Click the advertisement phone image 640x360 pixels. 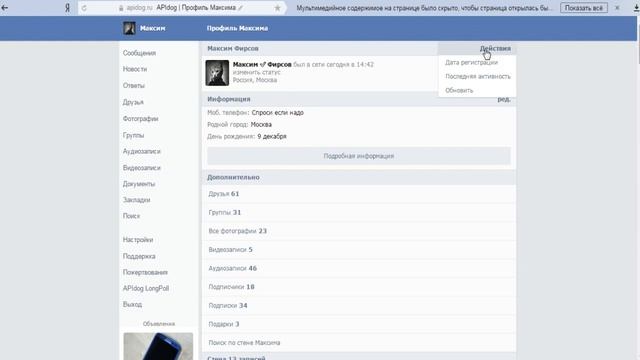158,346
